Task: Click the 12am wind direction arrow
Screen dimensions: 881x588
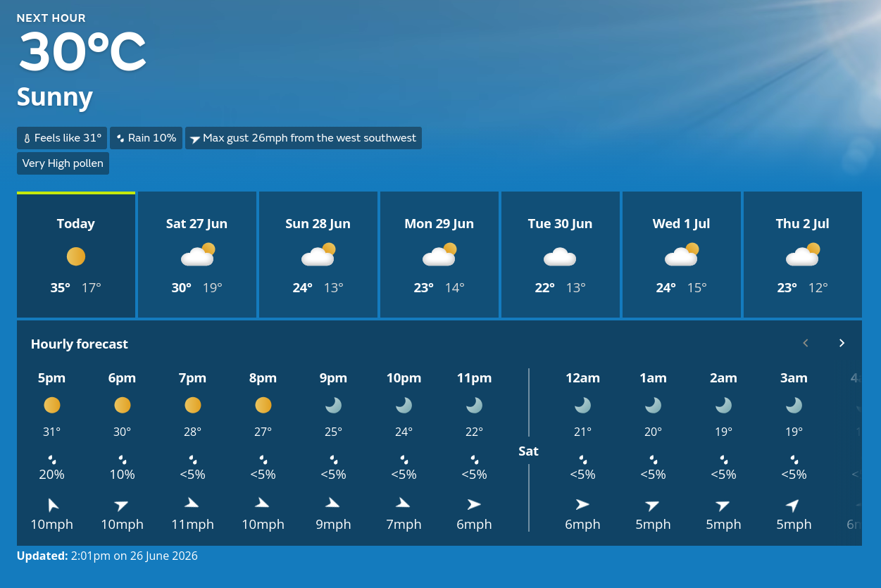Action: pos(582,504)
